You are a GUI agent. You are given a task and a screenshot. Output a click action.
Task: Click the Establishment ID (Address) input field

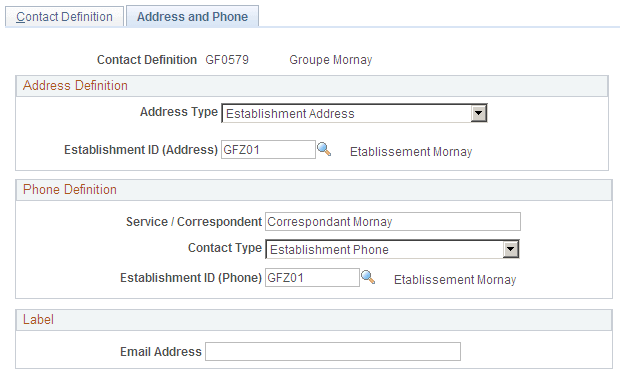(x=268, y=150)
